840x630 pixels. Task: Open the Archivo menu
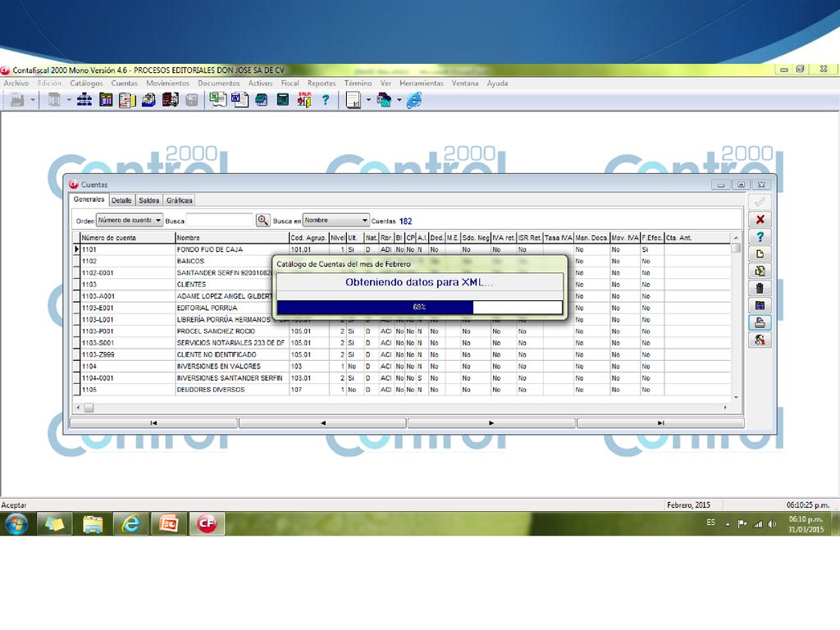tap(16, 83)
